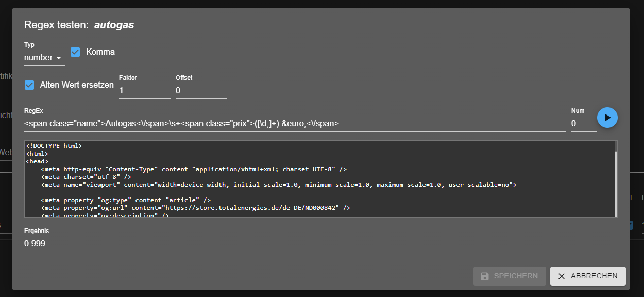
Task: Click the 'Komma' label text
Action: coord(100,52)
